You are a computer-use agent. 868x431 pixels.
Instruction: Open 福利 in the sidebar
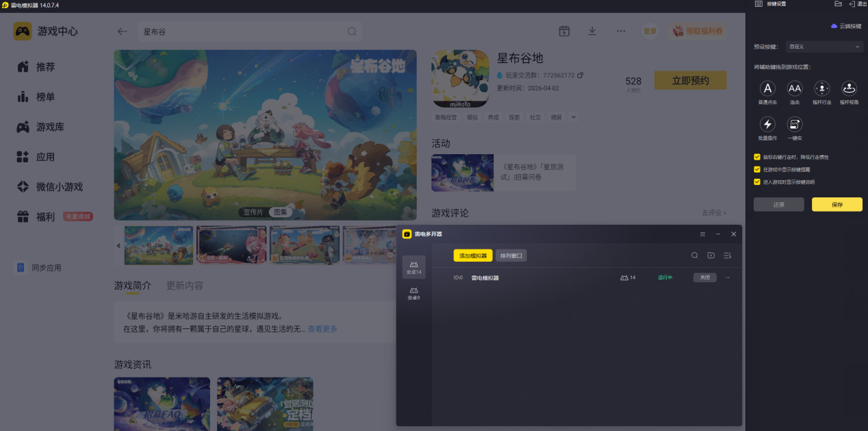[x=45, y=217]
